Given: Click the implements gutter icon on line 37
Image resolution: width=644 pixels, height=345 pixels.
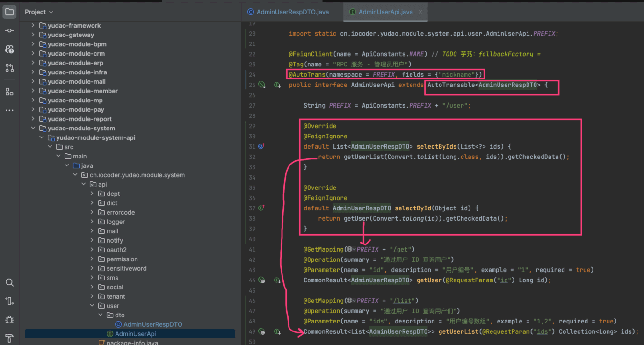Looking at the screenshot, I should tap(261, 208).
